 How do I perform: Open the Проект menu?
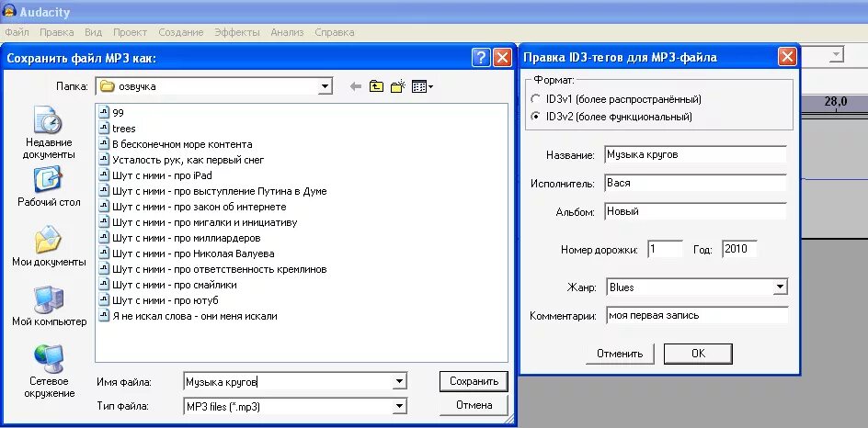(x=130, y=32)
